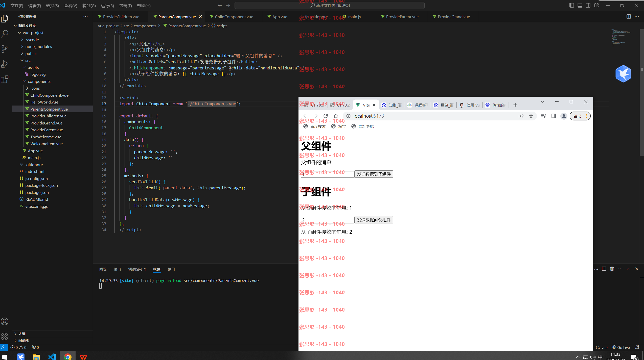Open the Search view in activity bar
Screen dimensions: 644x360
click(x=5, y=34)
